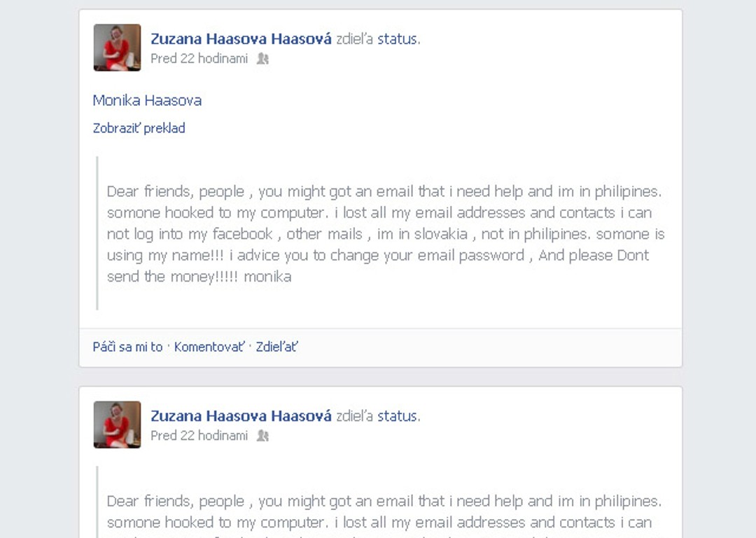
Task: Click the quote bar beside first post's message
Action: 97,233
